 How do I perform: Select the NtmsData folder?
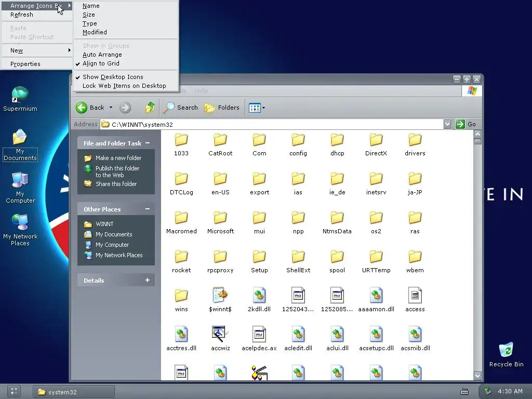[x=337, y=222]
